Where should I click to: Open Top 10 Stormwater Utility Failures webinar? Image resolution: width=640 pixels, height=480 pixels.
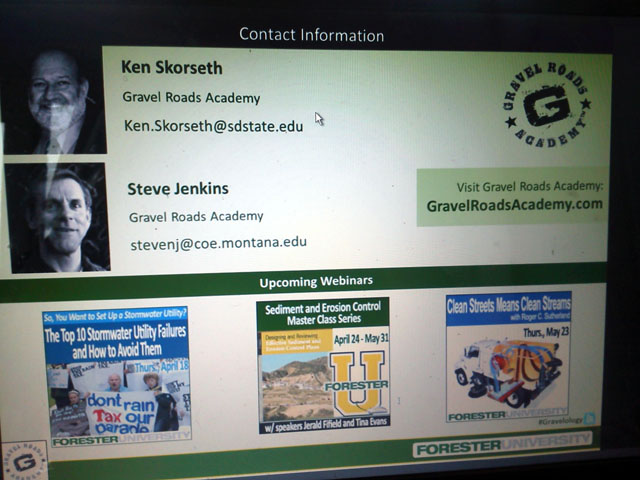pyautogui.click(x=117, y=376)
